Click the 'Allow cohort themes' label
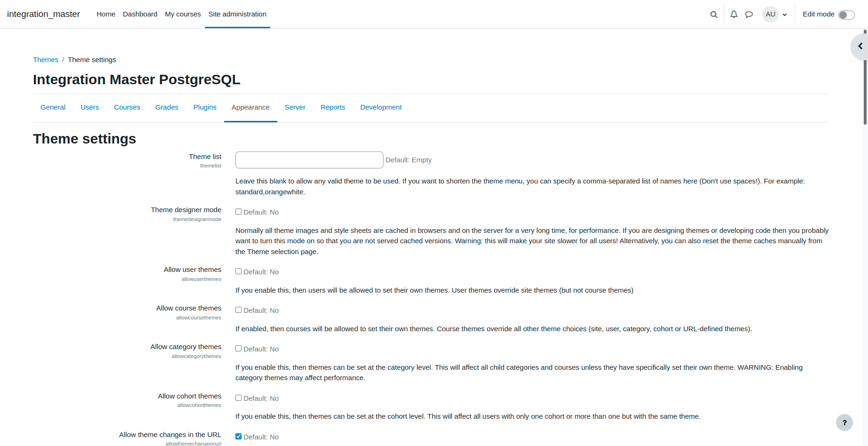The height and width of the screenshot is (446, 868). point(189,396)
